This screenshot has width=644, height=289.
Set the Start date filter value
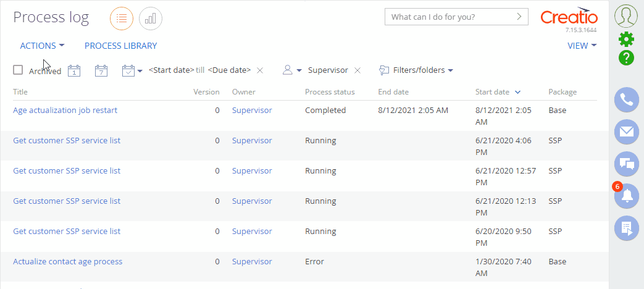tap(171, 70)
